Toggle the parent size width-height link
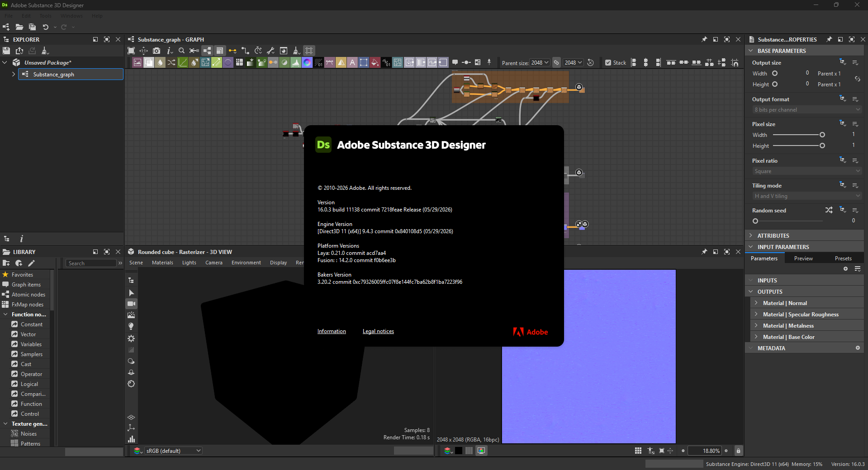 click(556, 63)
